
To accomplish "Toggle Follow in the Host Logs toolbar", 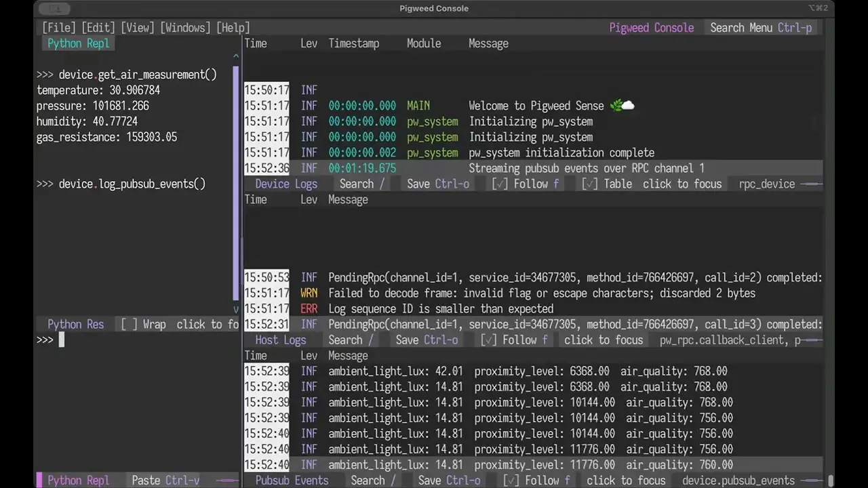I will (x=514, y=340).
